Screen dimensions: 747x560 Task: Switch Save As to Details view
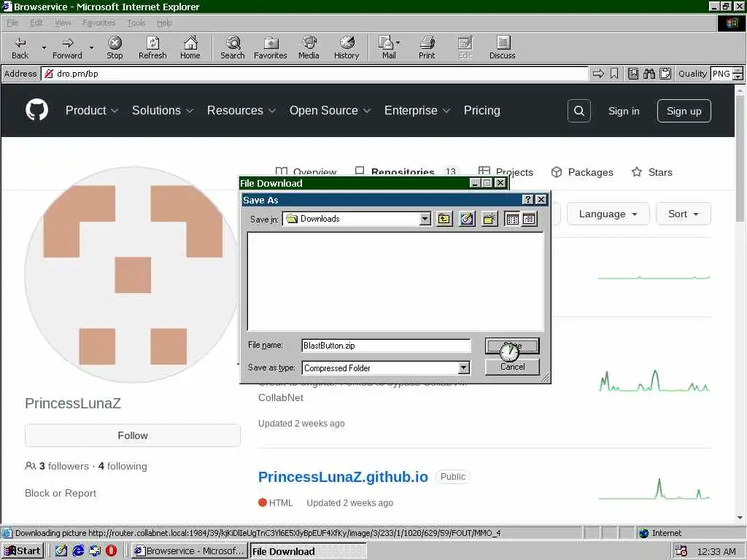point(529,219)
